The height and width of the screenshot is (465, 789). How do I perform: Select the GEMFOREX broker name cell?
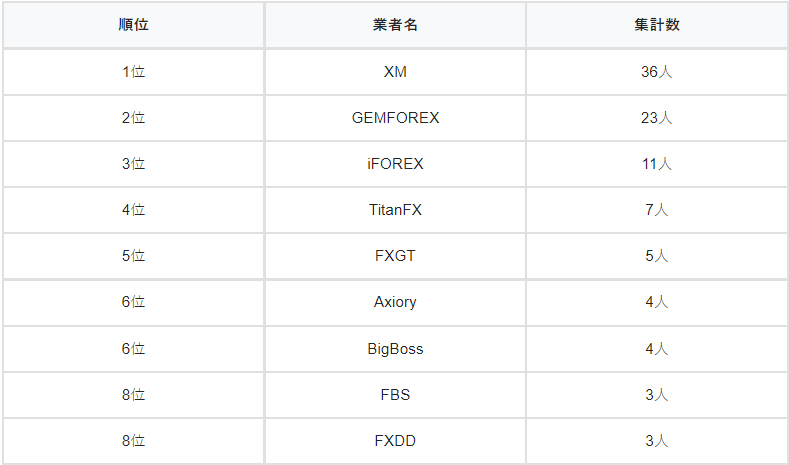395,118
